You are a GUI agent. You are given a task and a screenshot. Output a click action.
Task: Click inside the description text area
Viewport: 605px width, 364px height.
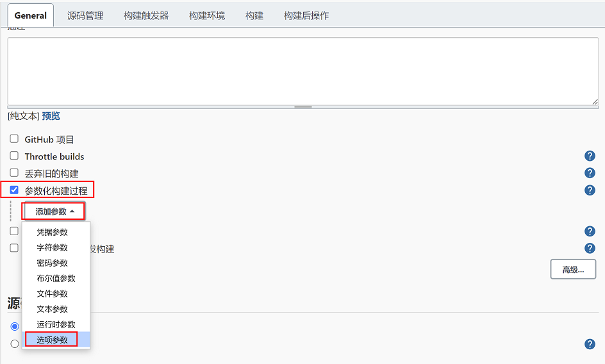click(x=302, y=70)
